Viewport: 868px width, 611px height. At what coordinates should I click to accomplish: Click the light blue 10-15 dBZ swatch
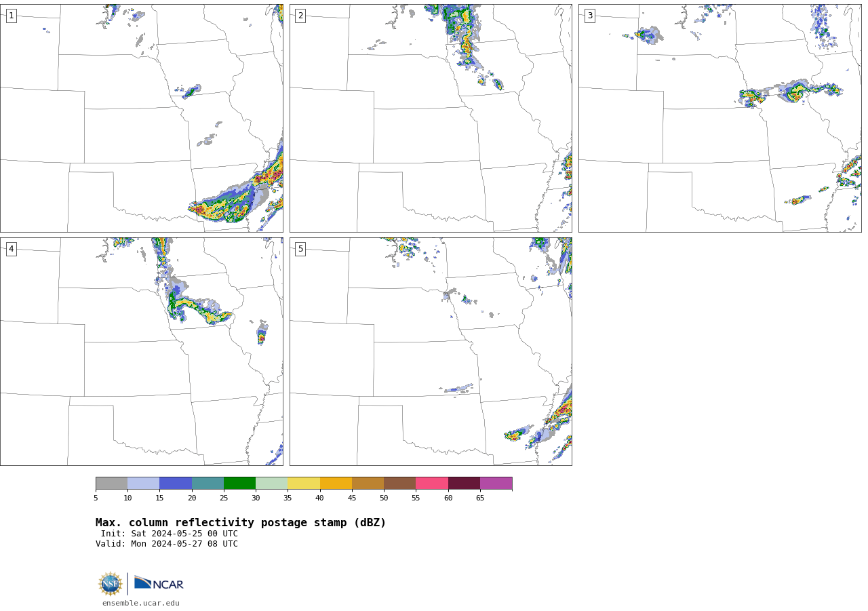[144, 484]
